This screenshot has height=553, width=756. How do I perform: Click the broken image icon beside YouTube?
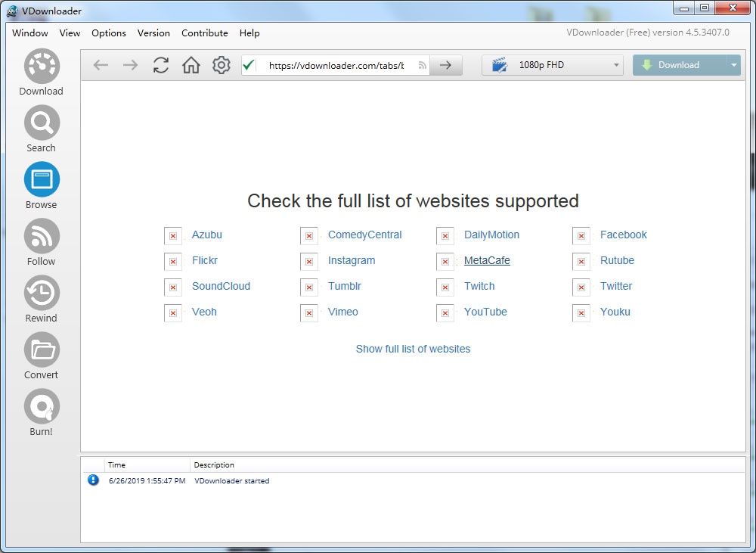coord(445,312)
